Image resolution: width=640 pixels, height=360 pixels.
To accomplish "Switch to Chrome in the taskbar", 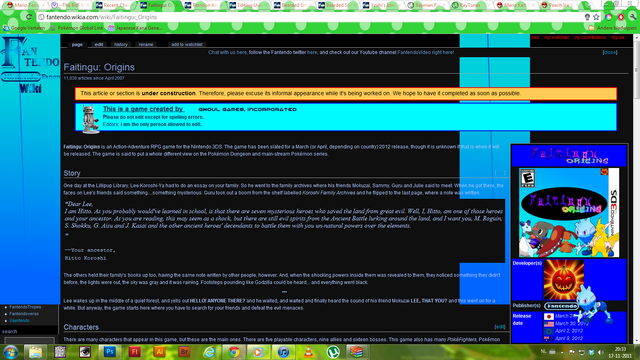I will point(234,352).
